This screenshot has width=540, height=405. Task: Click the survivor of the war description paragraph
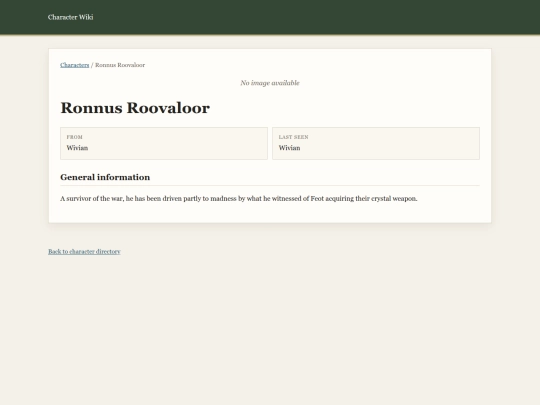click(x=239, y=199)
